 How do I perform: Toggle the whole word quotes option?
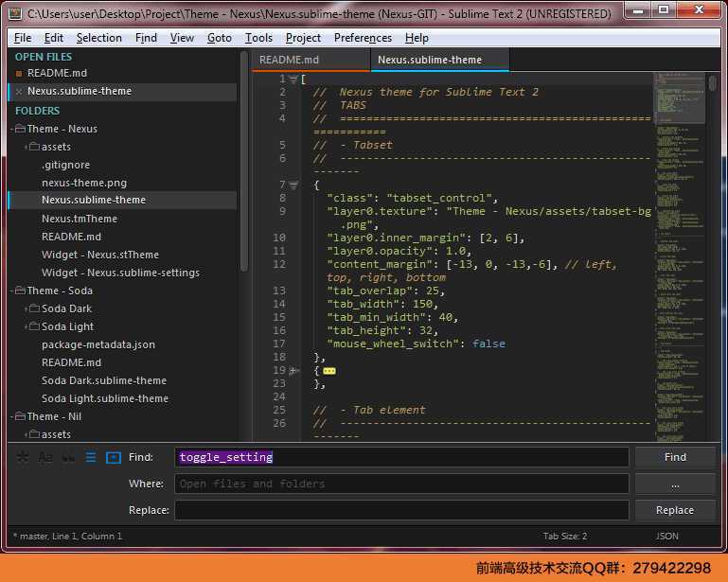[x=68, y=457]
